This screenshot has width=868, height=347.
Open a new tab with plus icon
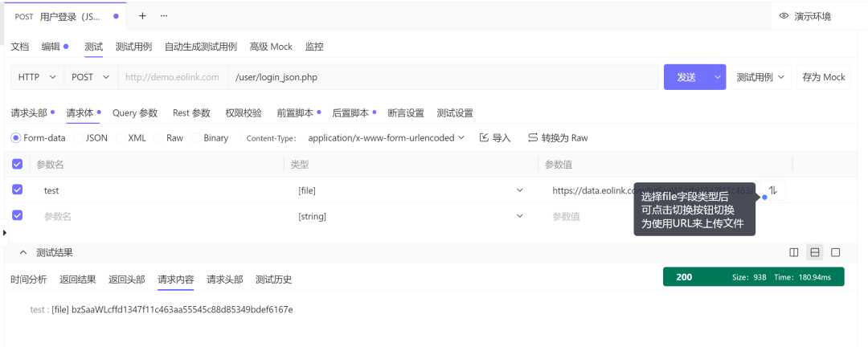click(142, 16)
